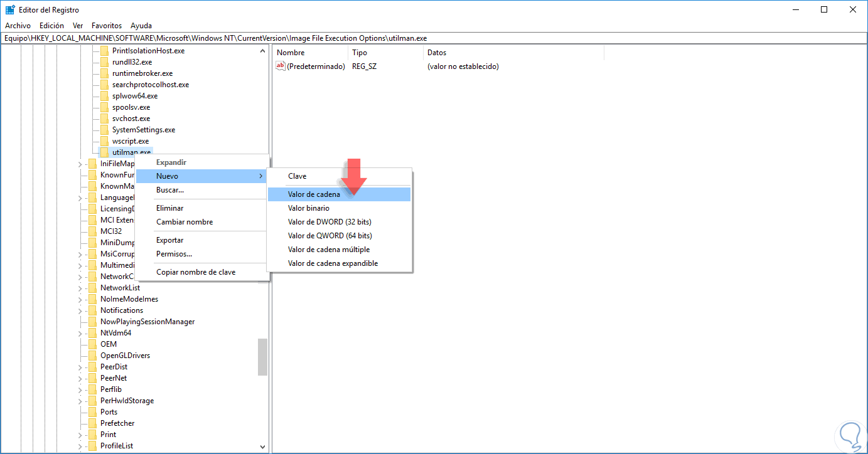Select the string value icon beside (Predeterminado)
The width and height of the screenshot is (868, 454).
click(281, 66)
